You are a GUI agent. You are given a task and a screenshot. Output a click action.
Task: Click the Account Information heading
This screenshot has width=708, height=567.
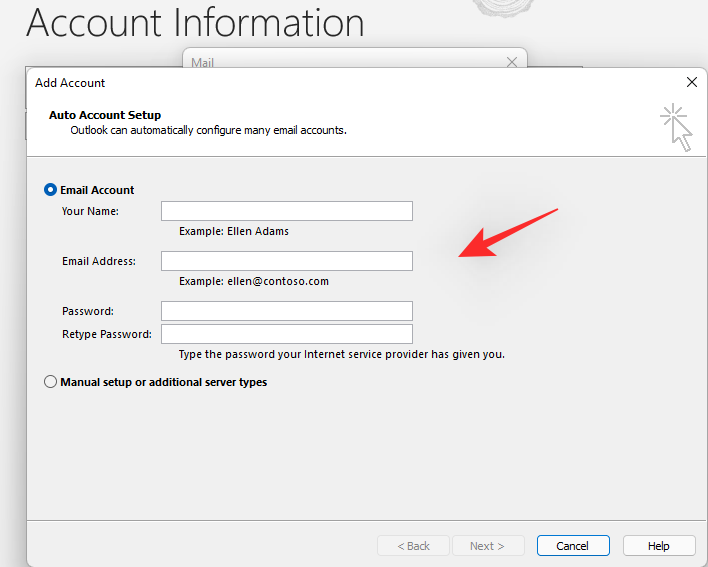click(195, 22)
